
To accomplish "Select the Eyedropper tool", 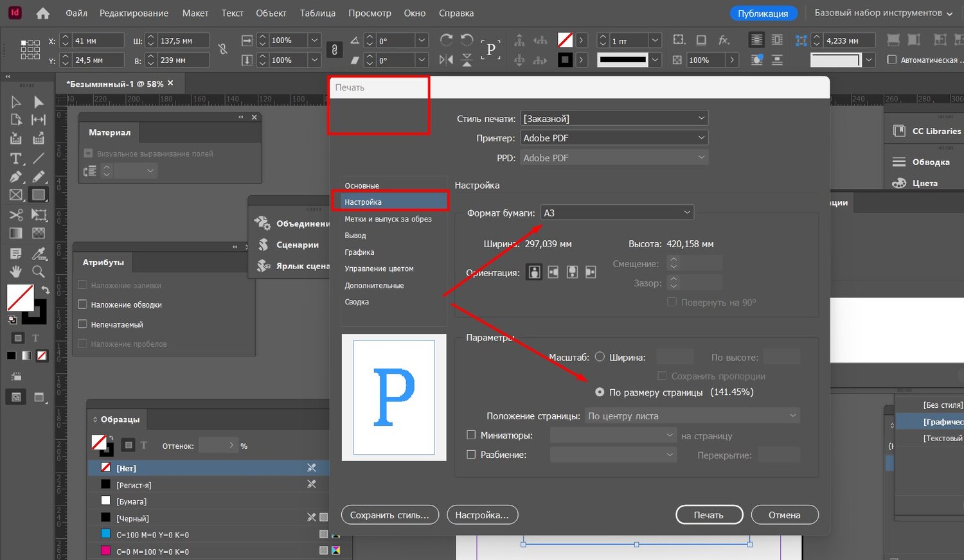I will coord(39,253).
